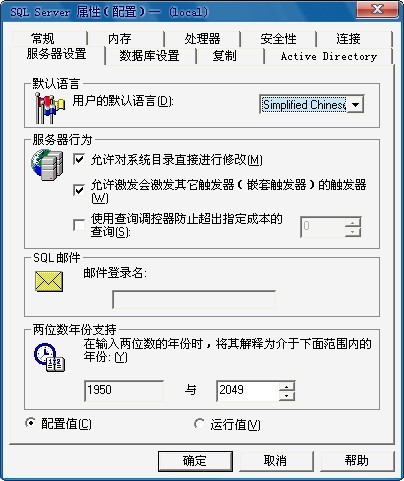Select the 配置值 radio button
The width and height of the screenshot is (404, 481).
click(30, 423)
